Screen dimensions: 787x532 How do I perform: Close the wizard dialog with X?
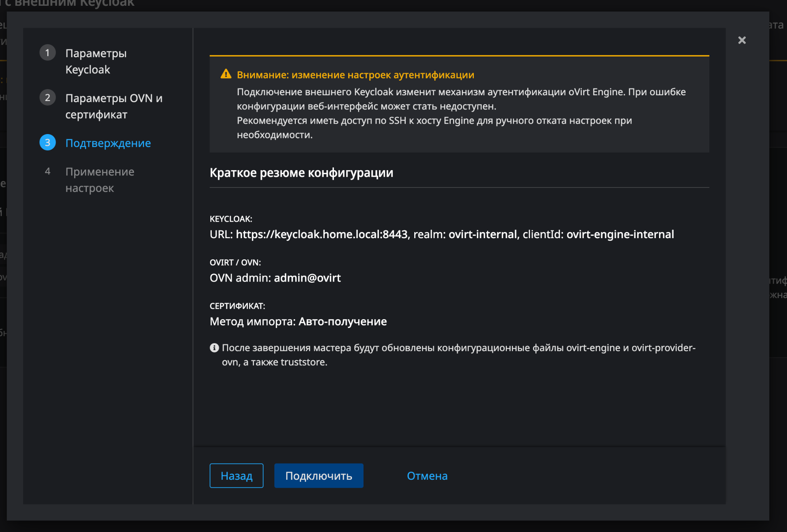pos(742,40)
